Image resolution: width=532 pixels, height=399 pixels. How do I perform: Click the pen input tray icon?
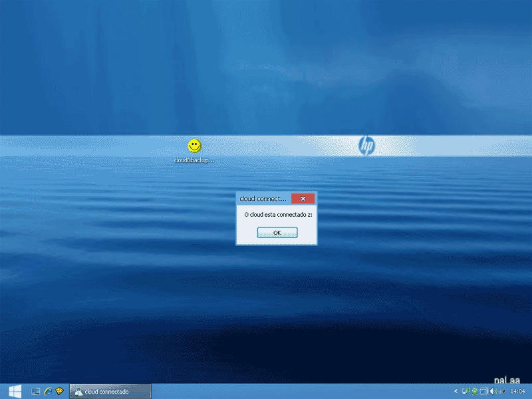tap(502, 392)
